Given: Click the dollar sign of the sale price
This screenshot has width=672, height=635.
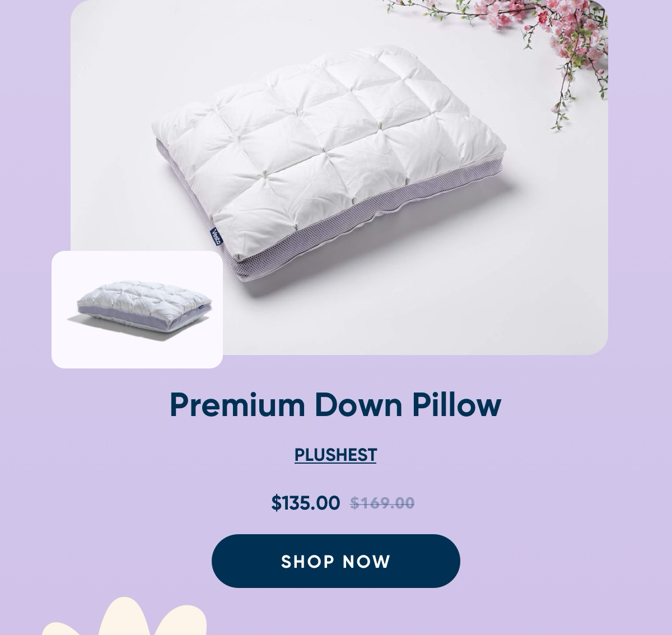Looking at the screenshot, I should coord(276,503).
